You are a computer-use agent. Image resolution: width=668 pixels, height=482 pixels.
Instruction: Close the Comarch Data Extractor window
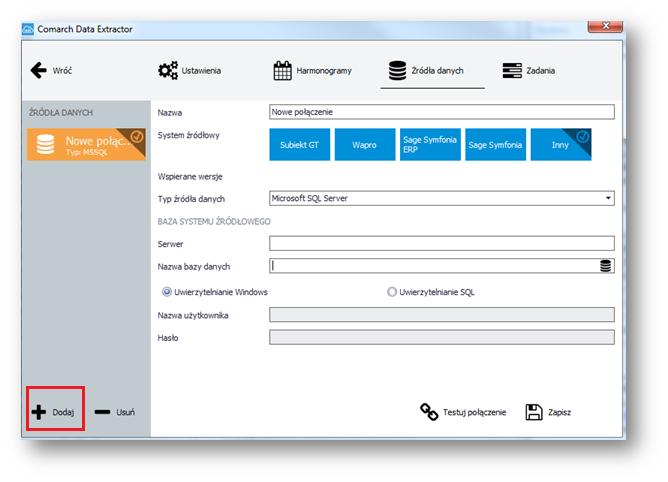[605, 26]
